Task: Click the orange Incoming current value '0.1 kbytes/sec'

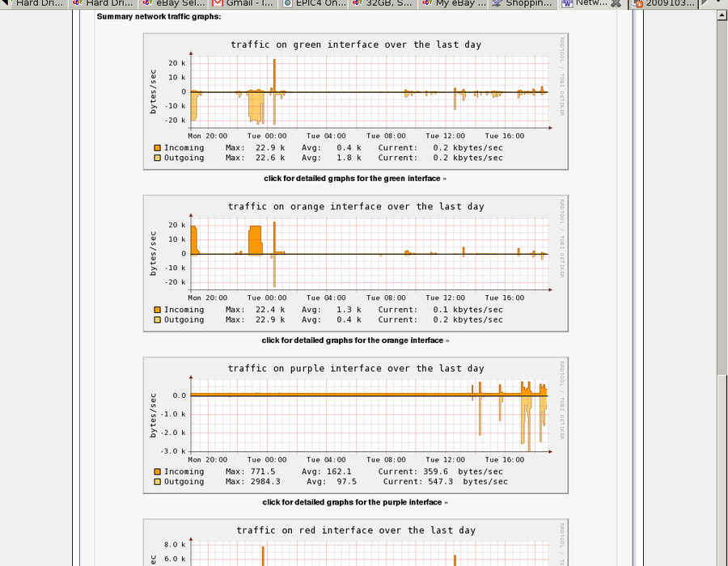Action: pos(468,310)
